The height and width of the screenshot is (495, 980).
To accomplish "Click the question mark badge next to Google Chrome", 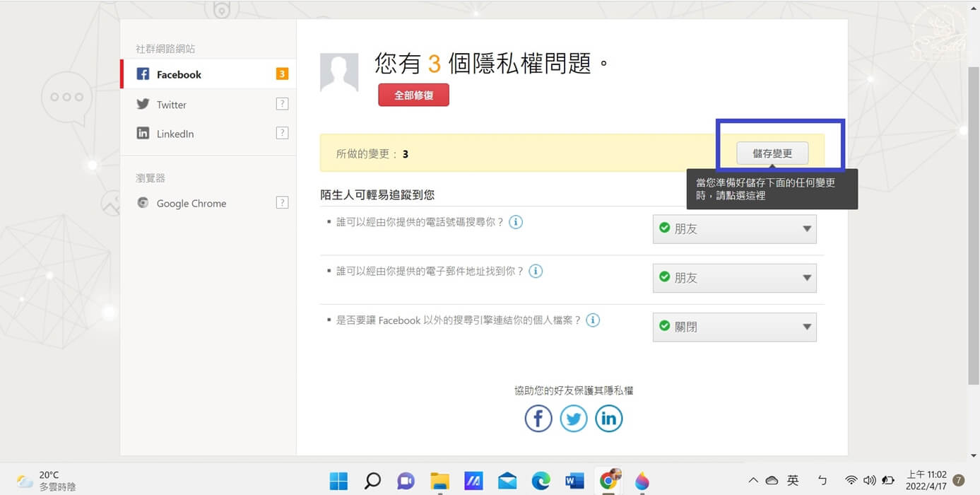I will pos(283,202).
